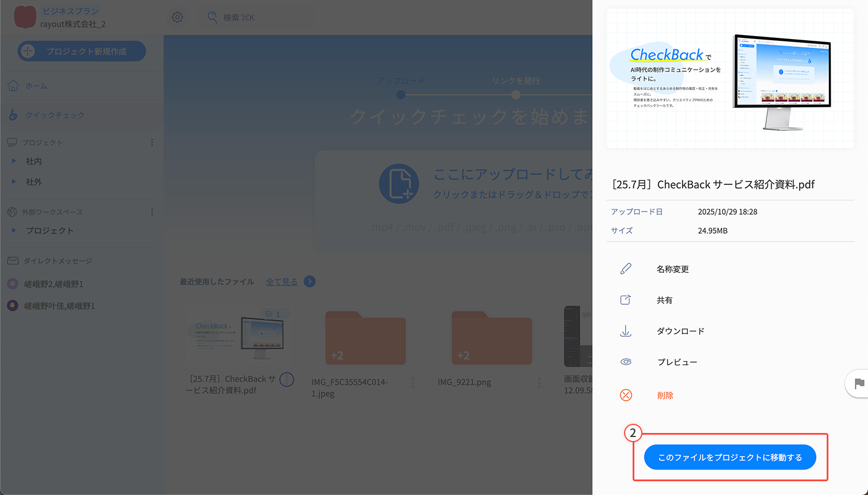
Task: Open the IMG_F5C35554C014-1.jpeg folder thumbnail
Action: (365, 338)
